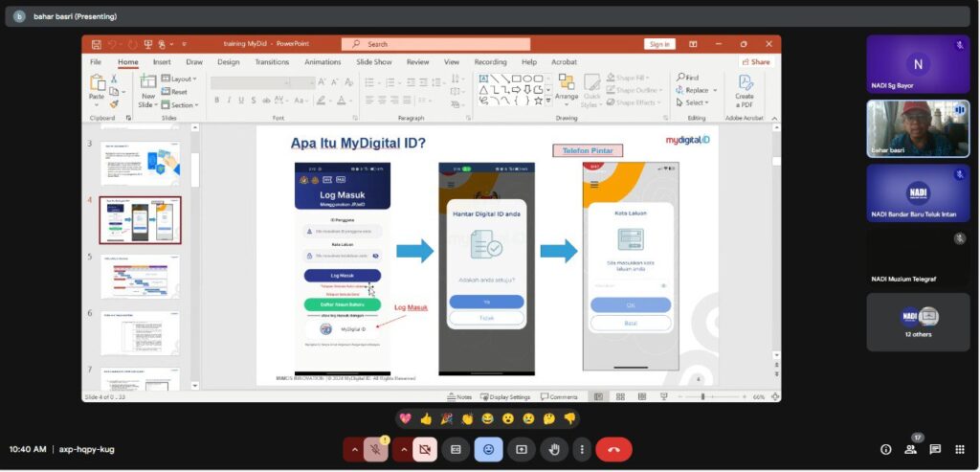Toggle captions button in meeting bar
This screenshot has height=472, width=980.
(457, 449)
